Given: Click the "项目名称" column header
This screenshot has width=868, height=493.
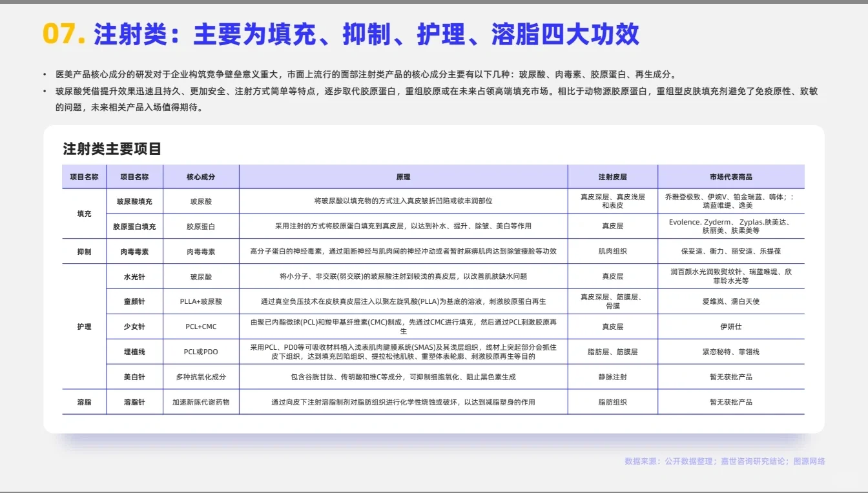Looking at the screenshot, I should pos(84,176).
